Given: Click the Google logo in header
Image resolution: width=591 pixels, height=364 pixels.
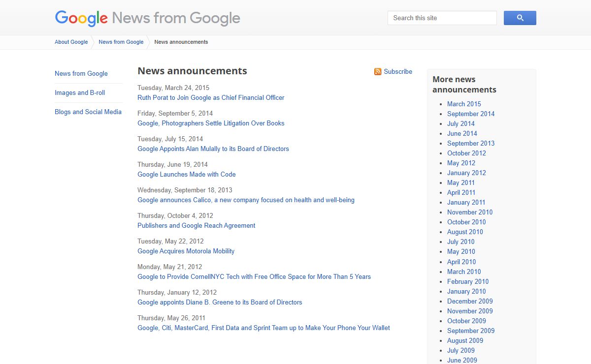Looking at the screenshot, I should pyautogui.click(x=81, y=18).
